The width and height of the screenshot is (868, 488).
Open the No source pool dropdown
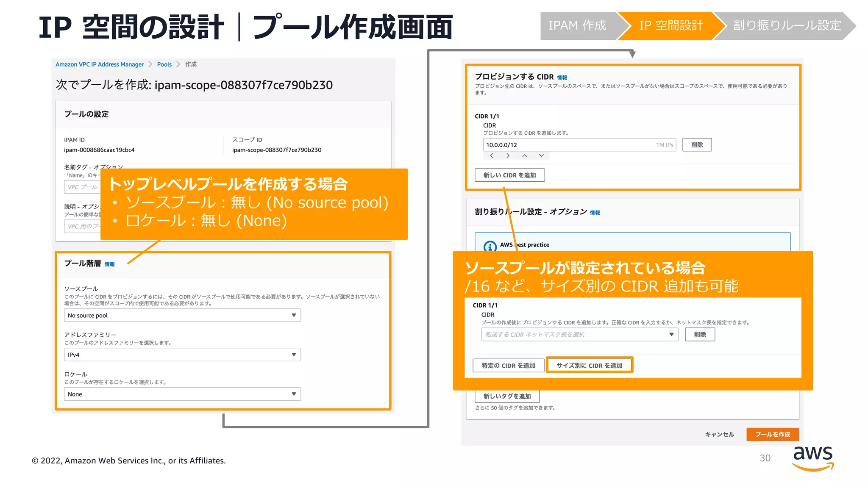[182, 315]
